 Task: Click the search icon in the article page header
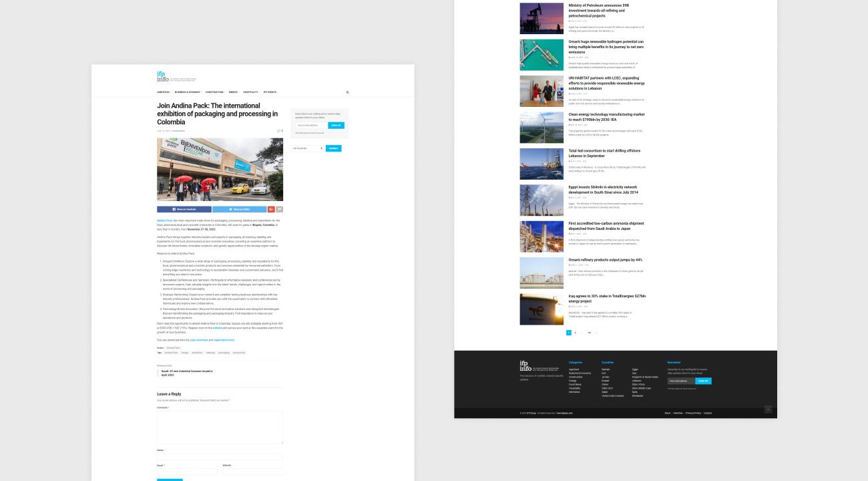348,92
